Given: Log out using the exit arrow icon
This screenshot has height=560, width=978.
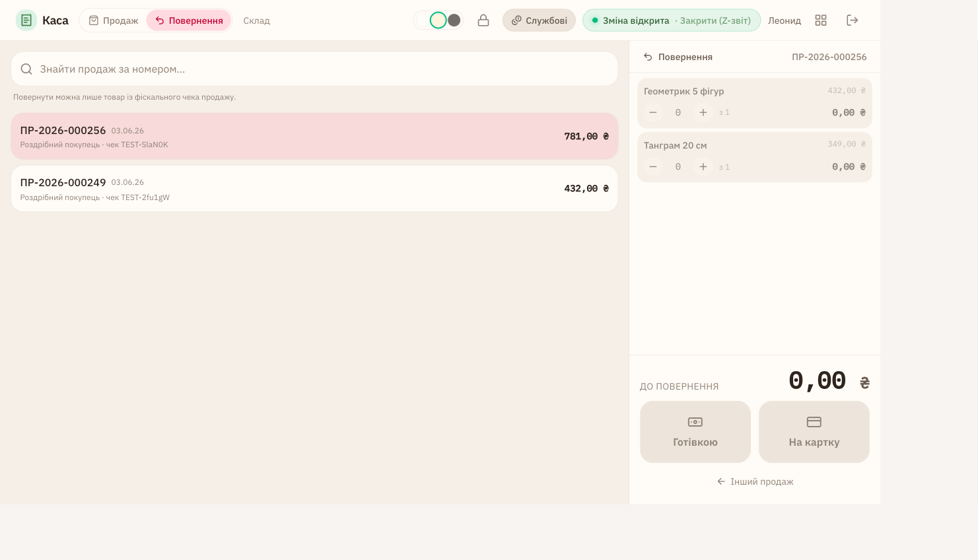Looking at the screenshot, I should click(x=853, y=20).
